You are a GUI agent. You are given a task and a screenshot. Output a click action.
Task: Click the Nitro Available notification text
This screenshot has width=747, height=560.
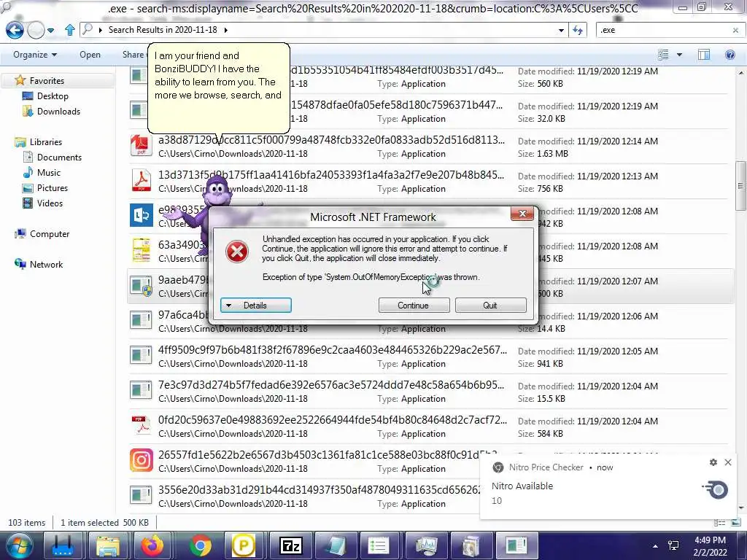[x=522, y=486]
